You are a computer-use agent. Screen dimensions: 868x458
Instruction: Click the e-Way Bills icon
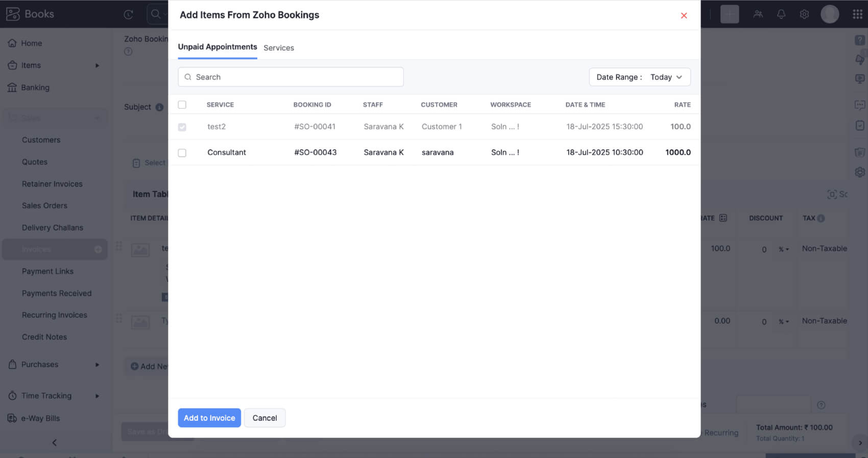[x=12, y=418]
